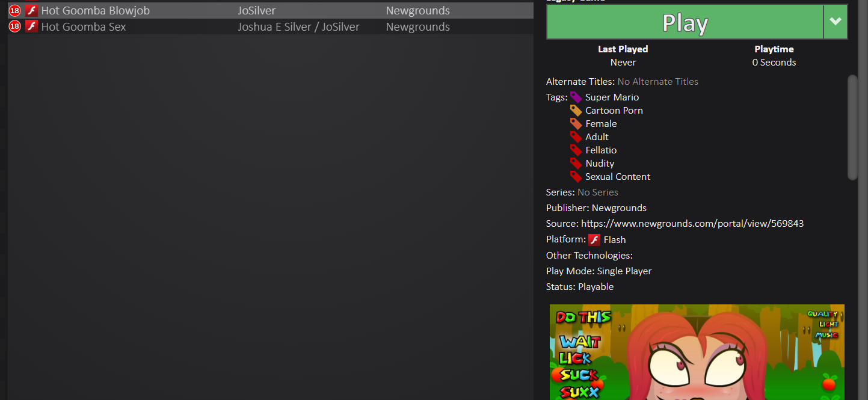The width and height of the screenshot is (868, 400).
Task: Click the purple Super Mario tag icon
Action: coord(576,97)
